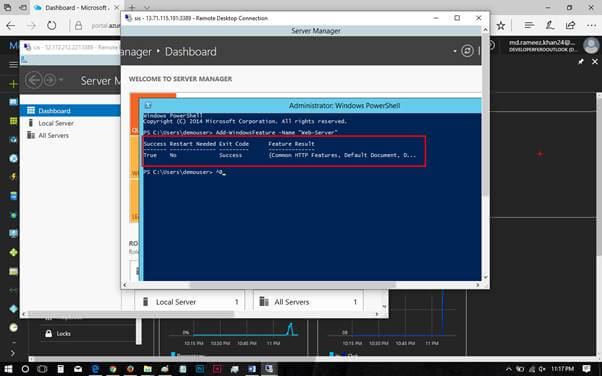Pin the Azure blade with pin icon
The height and width of the screenshot is (376, 602).
click(581, 61)
